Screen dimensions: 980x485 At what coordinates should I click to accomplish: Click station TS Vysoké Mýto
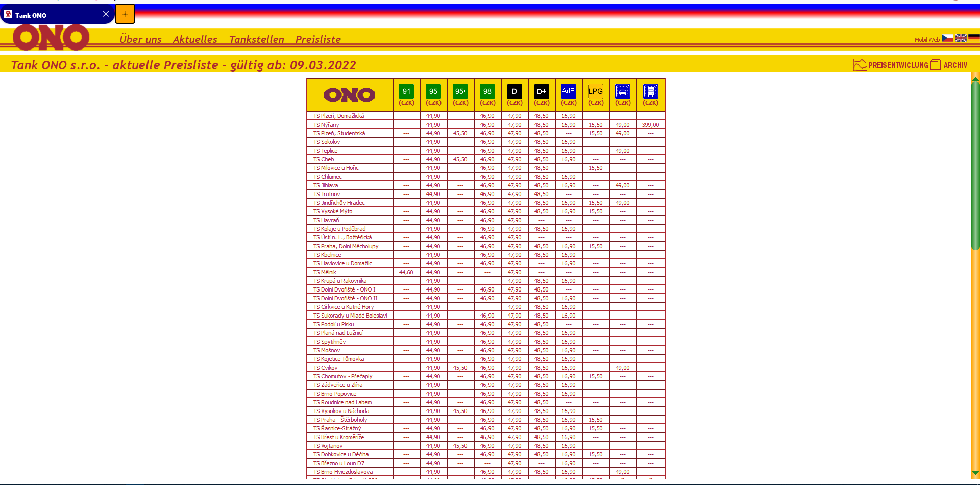[x=333, y=211]
